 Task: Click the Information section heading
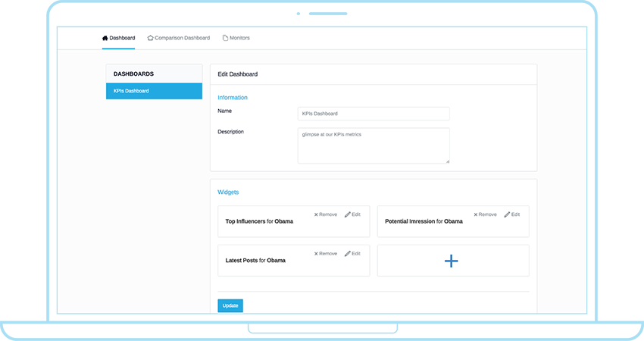[x=233, y=97]
